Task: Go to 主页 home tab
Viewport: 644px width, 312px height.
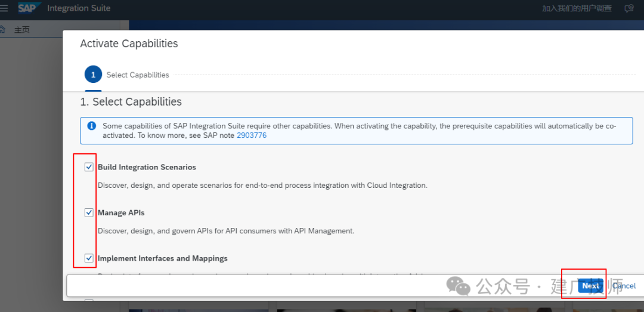Action: click(22, 30)
